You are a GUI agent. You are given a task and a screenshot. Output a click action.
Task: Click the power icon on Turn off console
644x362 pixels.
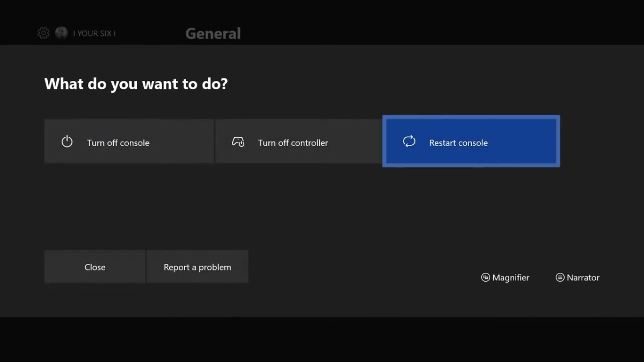coord(67,142)
